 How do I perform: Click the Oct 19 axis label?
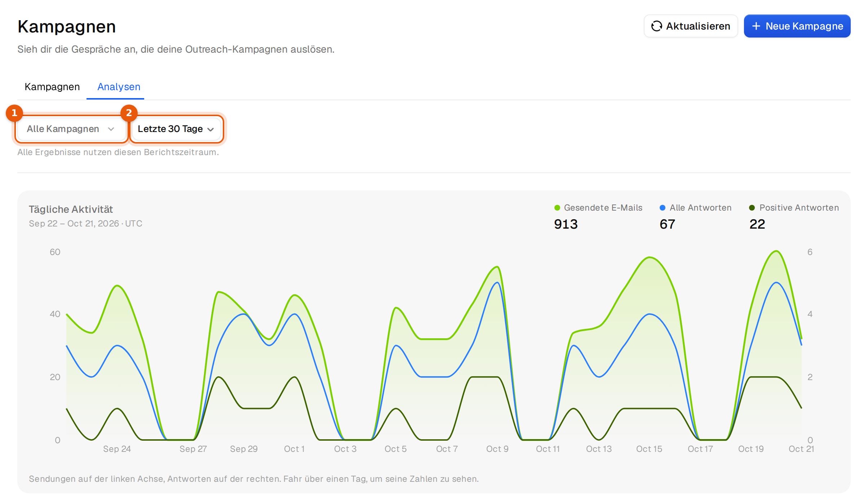751,449
